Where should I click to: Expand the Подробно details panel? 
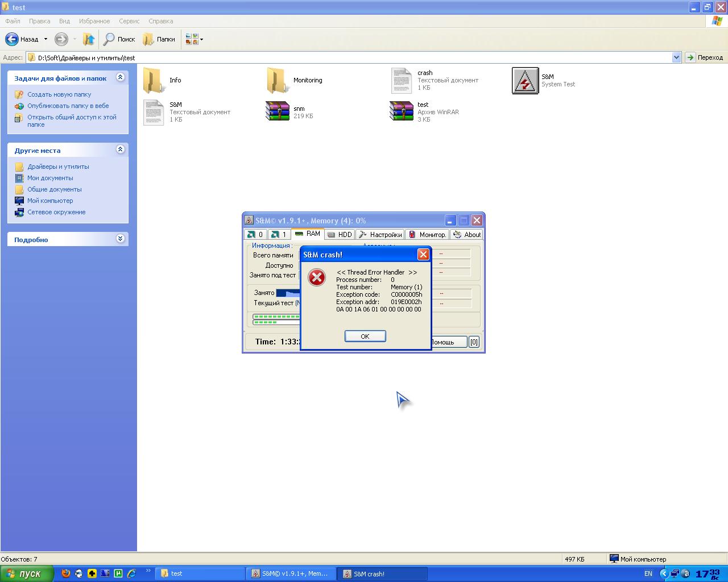pyautogui.click(x=120, y=239)
